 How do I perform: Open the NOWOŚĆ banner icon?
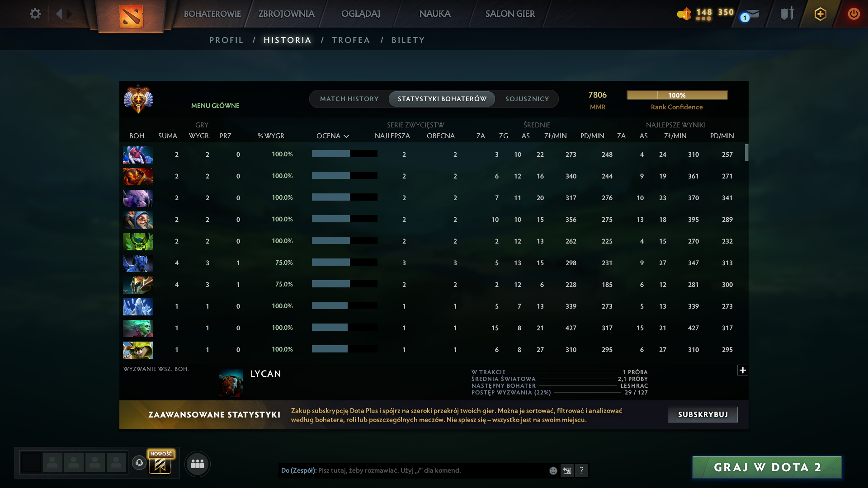pyautogui.click(x=160, y=462)
